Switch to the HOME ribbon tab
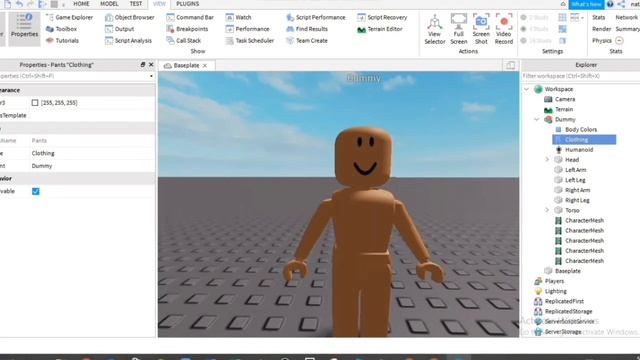 [81, 4]
